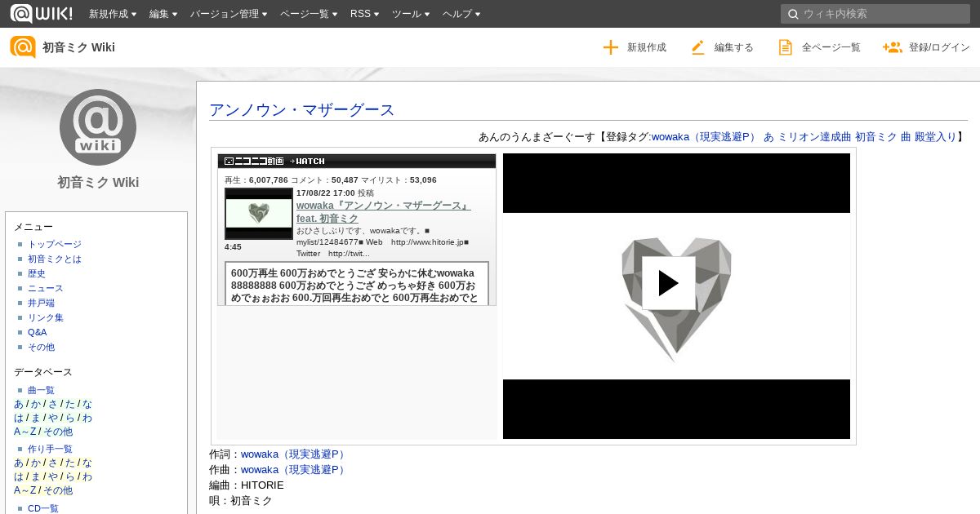Open the ページ一覧 dropdown menu
The image size is (980, 514).
309,14
